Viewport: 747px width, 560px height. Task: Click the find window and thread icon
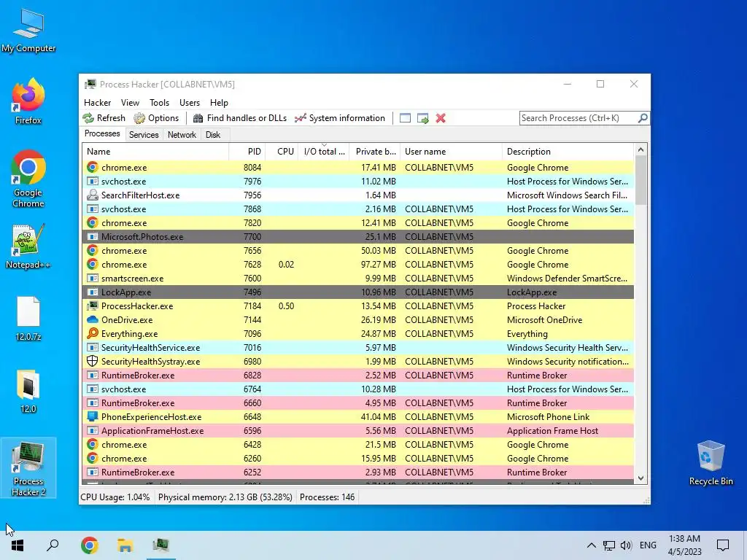[422, 118]
